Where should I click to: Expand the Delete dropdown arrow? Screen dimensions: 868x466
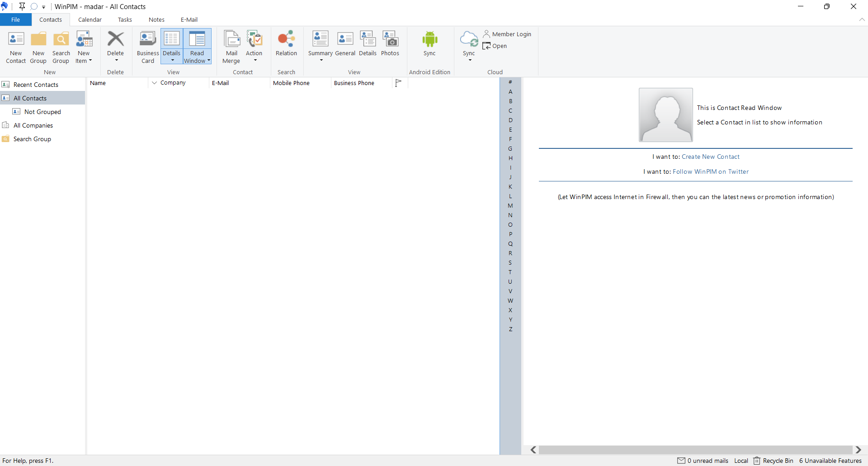click(x=116, y=60)
